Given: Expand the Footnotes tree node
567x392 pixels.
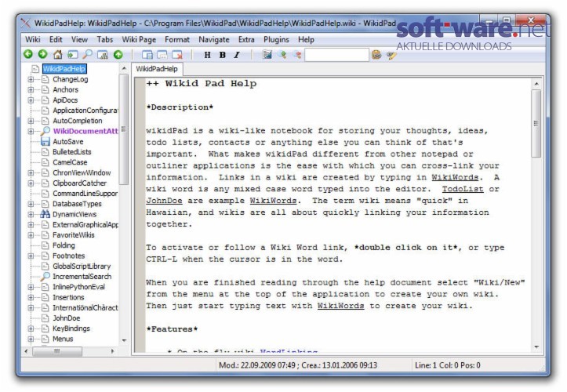Looking at the screenshot, I should (31, 256).
